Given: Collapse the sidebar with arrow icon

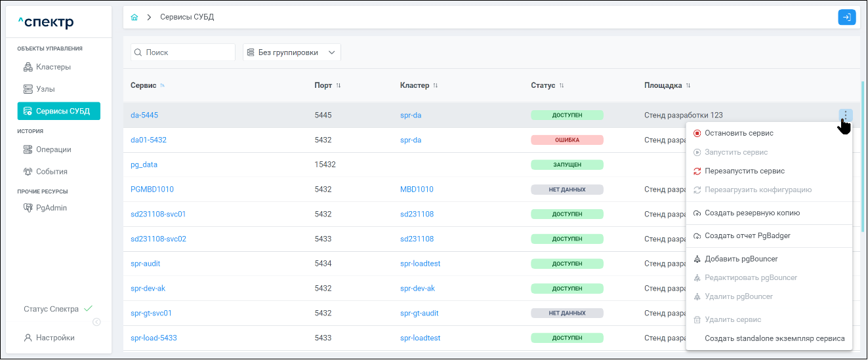Looking at the screenshot, I should click(96, 322).
